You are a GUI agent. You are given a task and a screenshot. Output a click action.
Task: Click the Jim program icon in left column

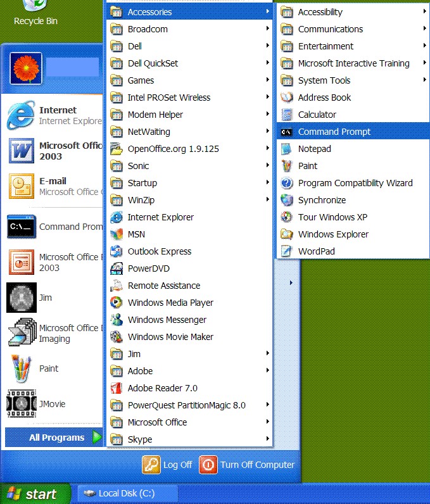21,298
